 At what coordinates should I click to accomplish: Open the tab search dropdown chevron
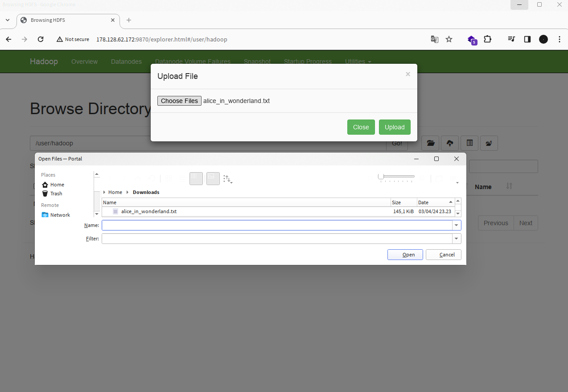[8, 20]
